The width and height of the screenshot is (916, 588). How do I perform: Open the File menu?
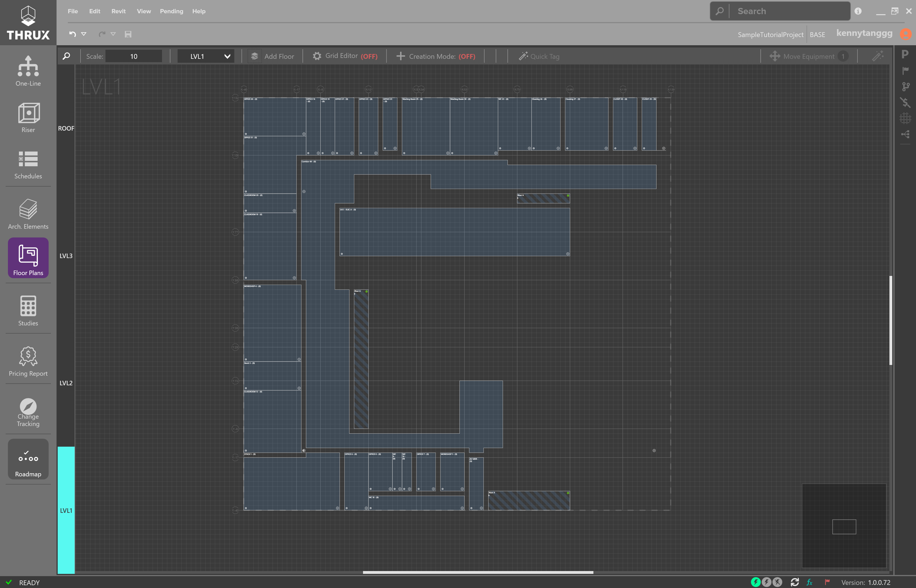click(73, 11)
